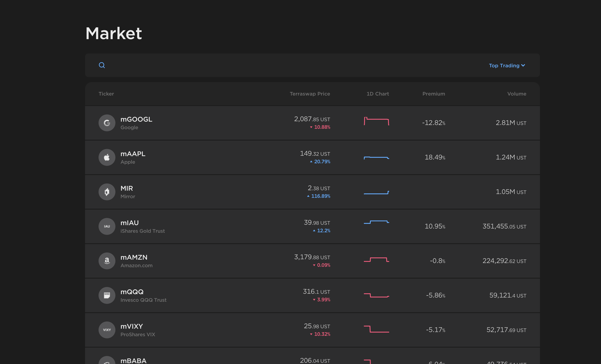Open the Top Trading sort dropdown

pos(504,65)
